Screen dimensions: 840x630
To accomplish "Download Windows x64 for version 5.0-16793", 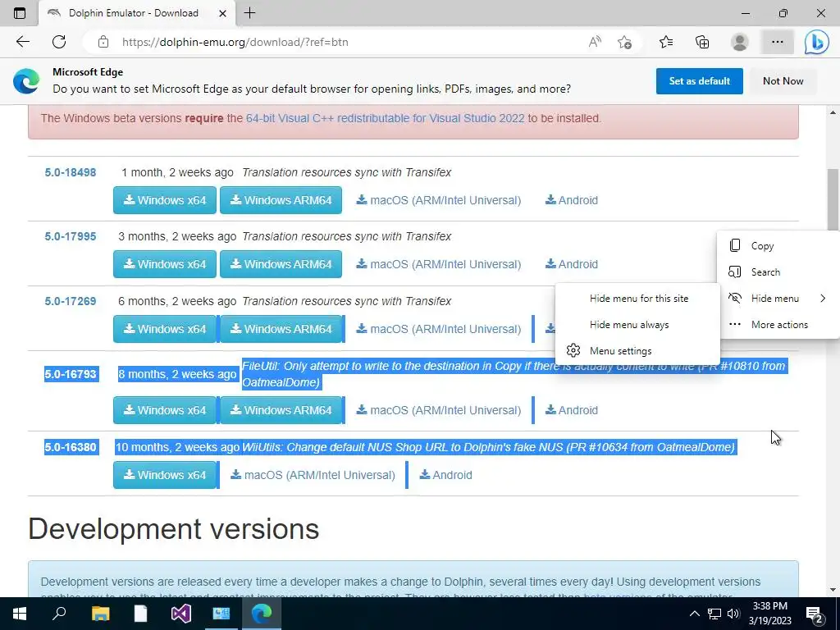I will coord(164,410).
